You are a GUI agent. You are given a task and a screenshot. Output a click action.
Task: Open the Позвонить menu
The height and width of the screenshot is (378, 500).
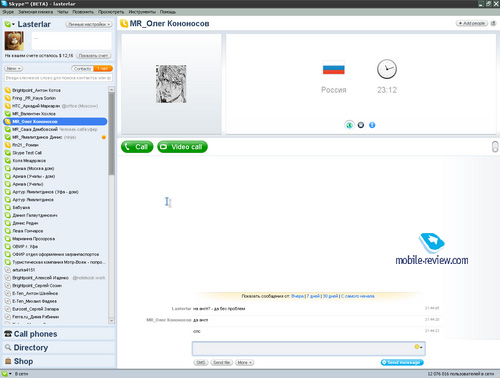click(x=83, y=12)
